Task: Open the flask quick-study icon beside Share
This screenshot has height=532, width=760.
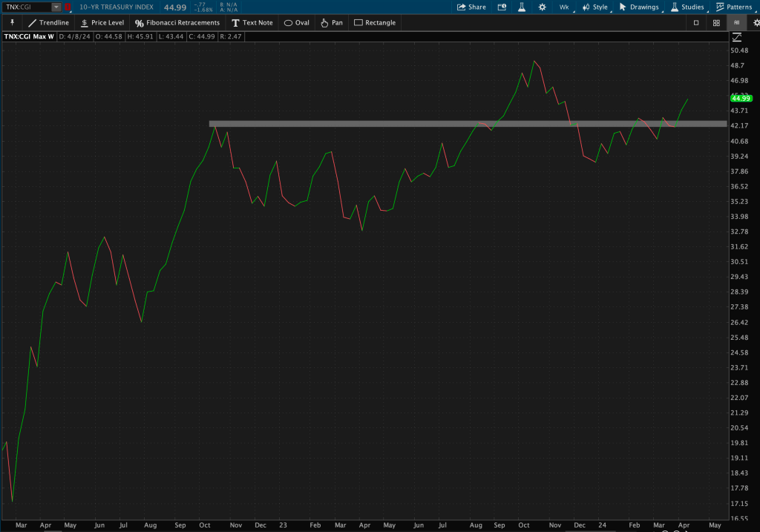Action: [x=522, y=7]
